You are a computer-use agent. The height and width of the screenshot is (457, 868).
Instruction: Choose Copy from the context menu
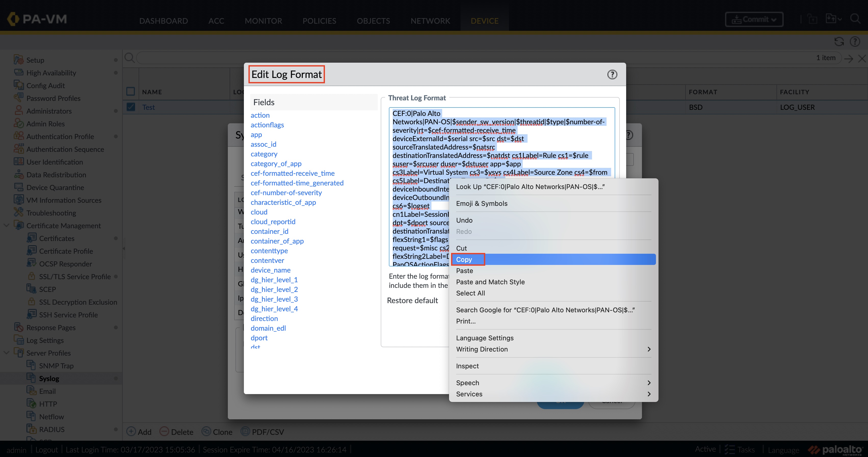point(464,259)
